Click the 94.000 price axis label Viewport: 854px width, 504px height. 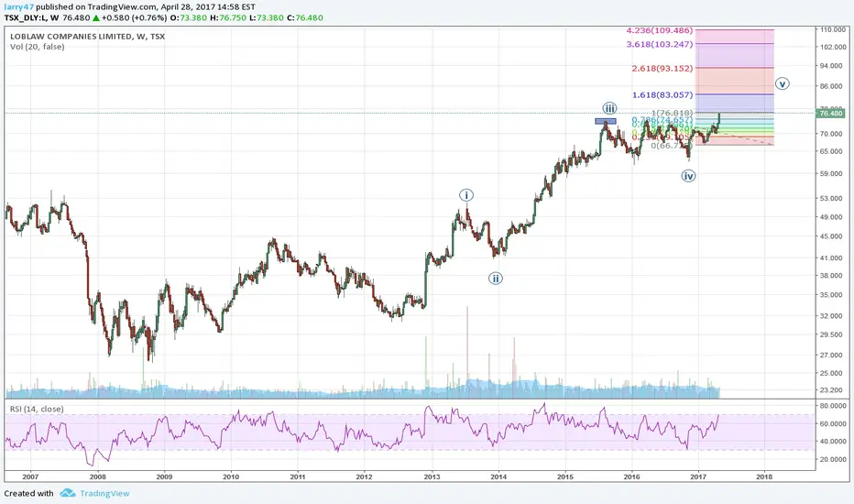click(x=831, y=66)
